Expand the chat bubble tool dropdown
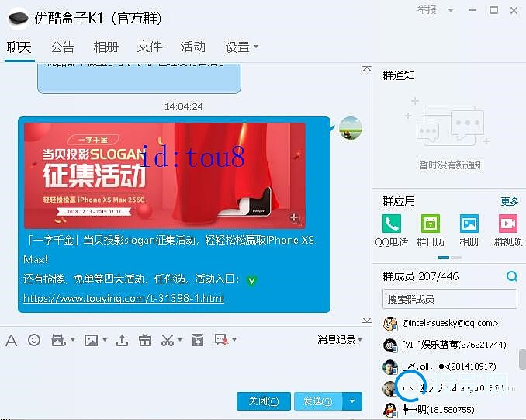 234,340
